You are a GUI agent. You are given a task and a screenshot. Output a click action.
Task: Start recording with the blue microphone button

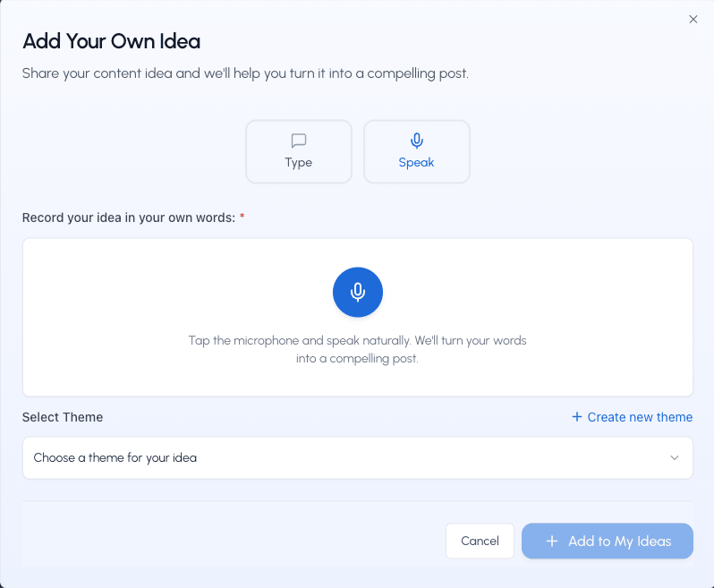tap(358, 292)
